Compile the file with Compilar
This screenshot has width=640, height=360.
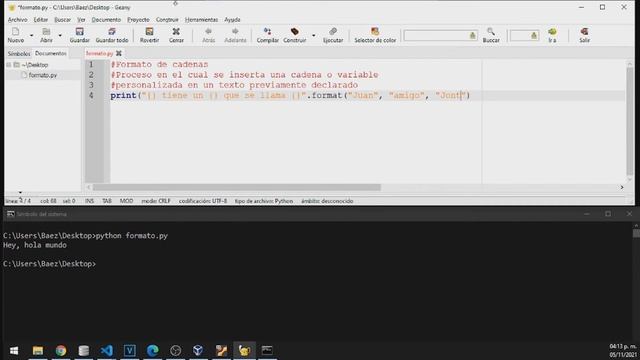point(267,35)
